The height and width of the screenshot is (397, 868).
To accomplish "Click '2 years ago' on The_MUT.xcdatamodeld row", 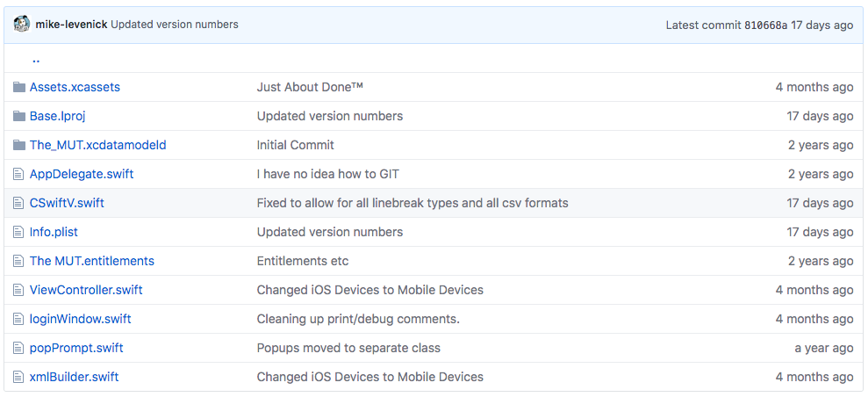I will tap(821, 145).
